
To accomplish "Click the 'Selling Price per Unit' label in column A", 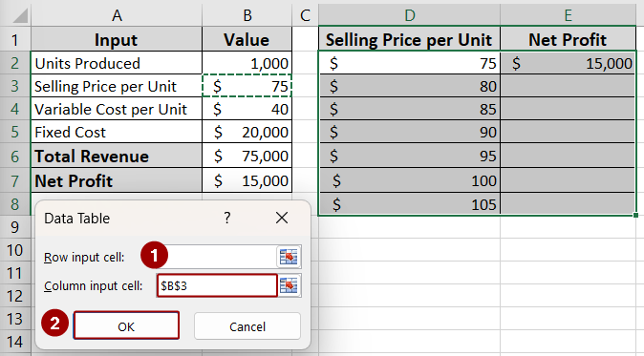I will pos(117,86).
